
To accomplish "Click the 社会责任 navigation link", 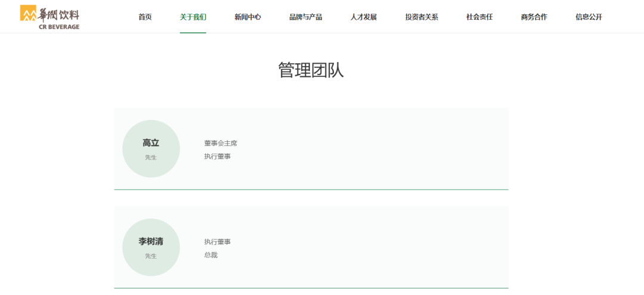I will click(479, 17).
